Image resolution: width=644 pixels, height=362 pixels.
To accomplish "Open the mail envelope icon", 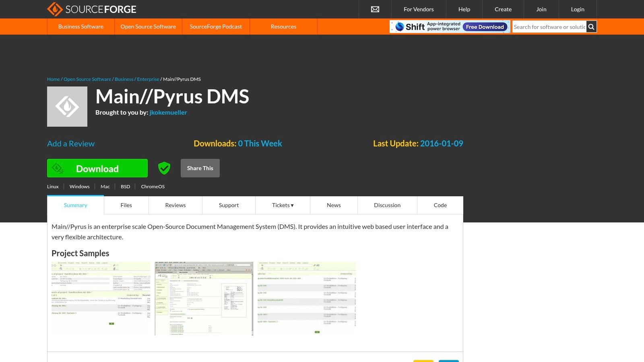I will click(375, 9).
